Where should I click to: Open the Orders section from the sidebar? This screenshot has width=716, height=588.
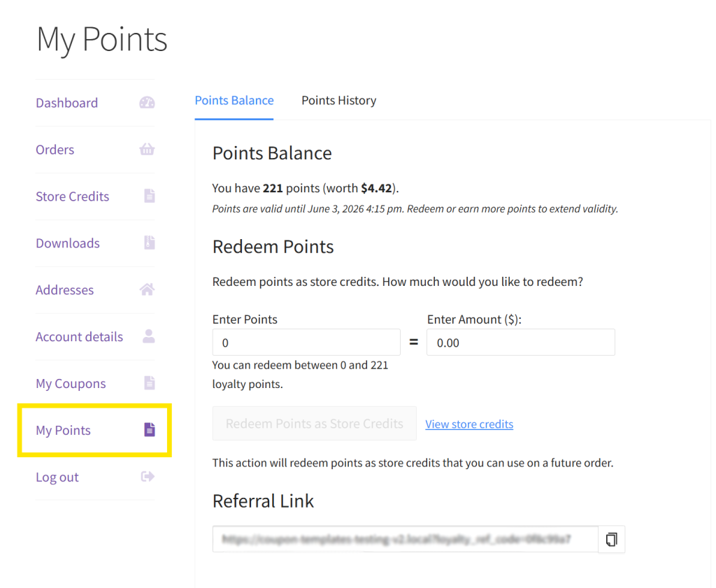55,149
